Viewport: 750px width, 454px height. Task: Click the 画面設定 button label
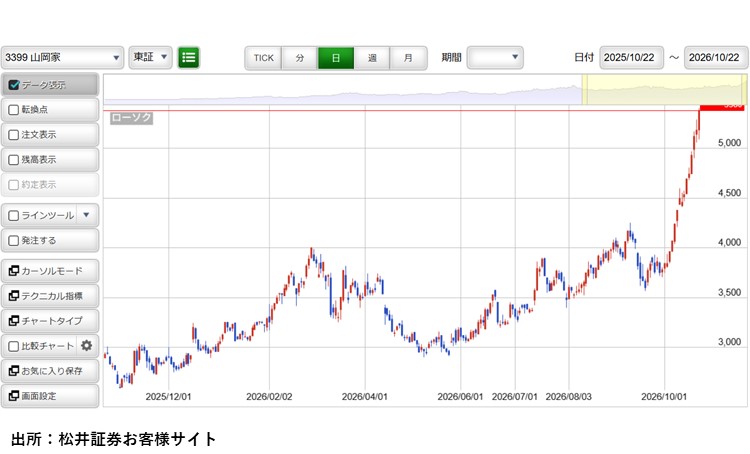pyautogui.click(x=39, y=396)
